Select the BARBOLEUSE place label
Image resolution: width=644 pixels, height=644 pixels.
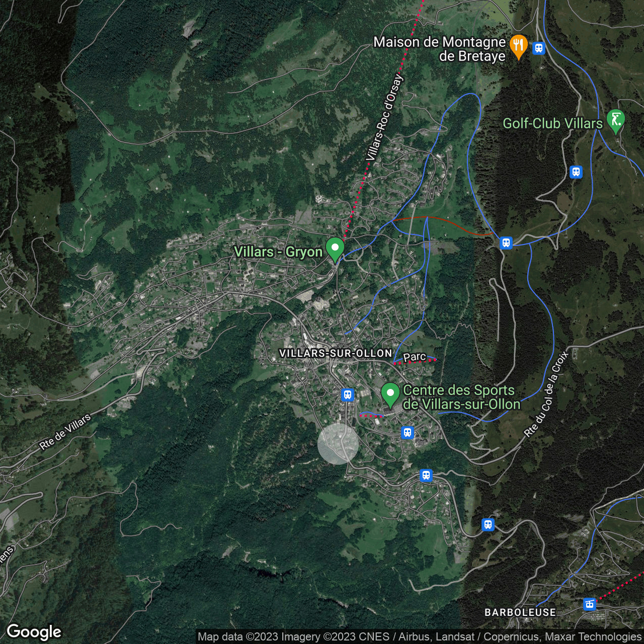click(x=520, y=612)
